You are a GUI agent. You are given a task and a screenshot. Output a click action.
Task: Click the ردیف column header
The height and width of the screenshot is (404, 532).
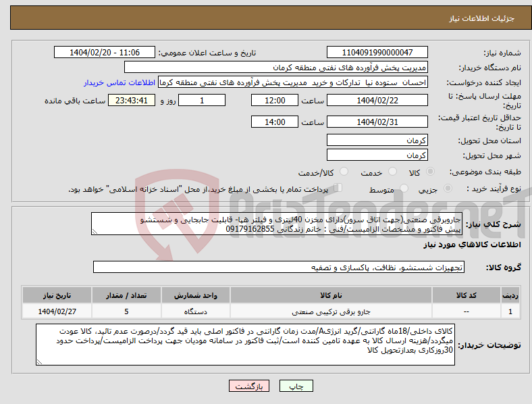(510, 295)
